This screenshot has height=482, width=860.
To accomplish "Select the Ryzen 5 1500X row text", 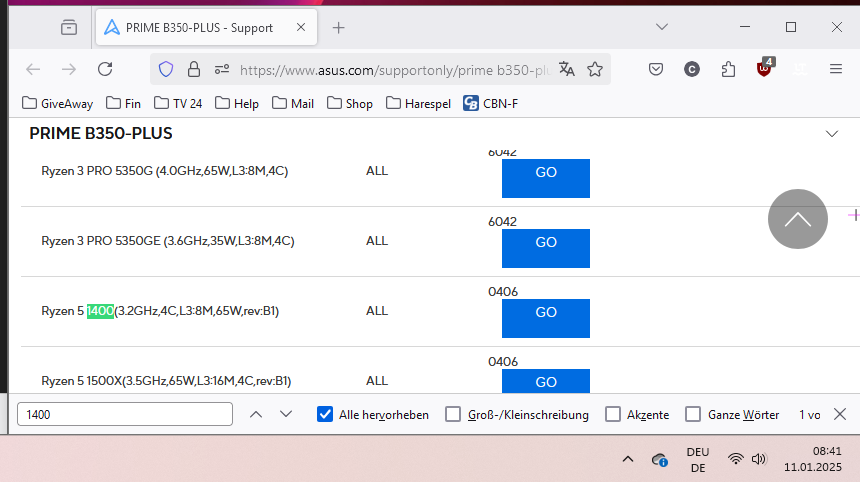I will point(166,381).
